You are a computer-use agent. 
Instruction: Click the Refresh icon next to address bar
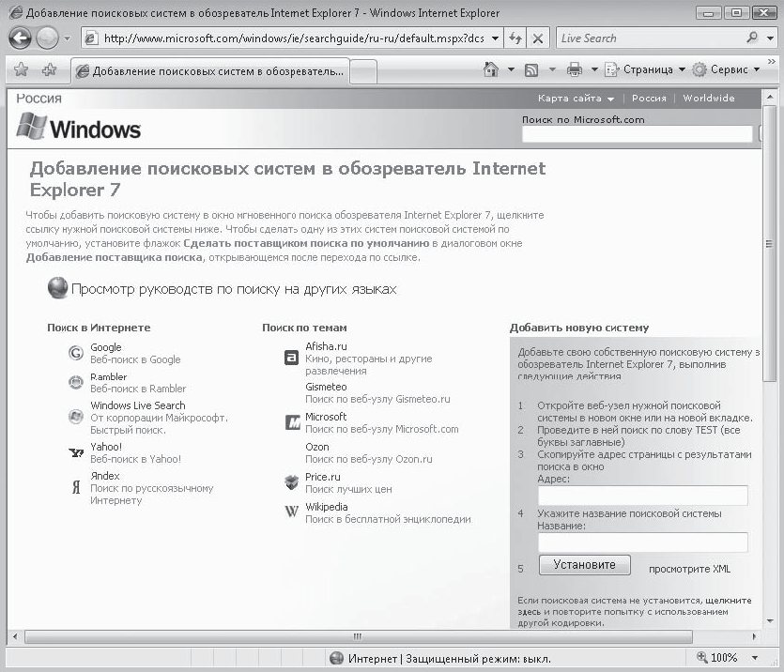point(515,38)
